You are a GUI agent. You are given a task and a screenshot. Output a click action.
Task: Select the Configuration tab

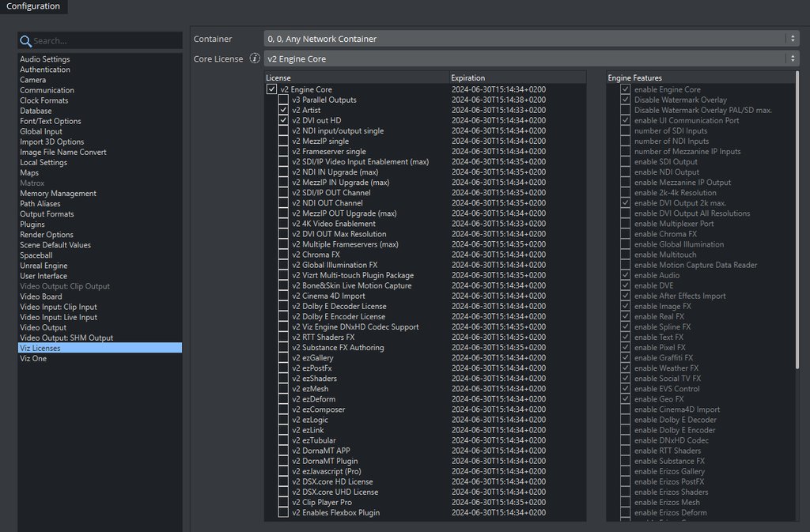pyautogui.click(x=33, y=6)
